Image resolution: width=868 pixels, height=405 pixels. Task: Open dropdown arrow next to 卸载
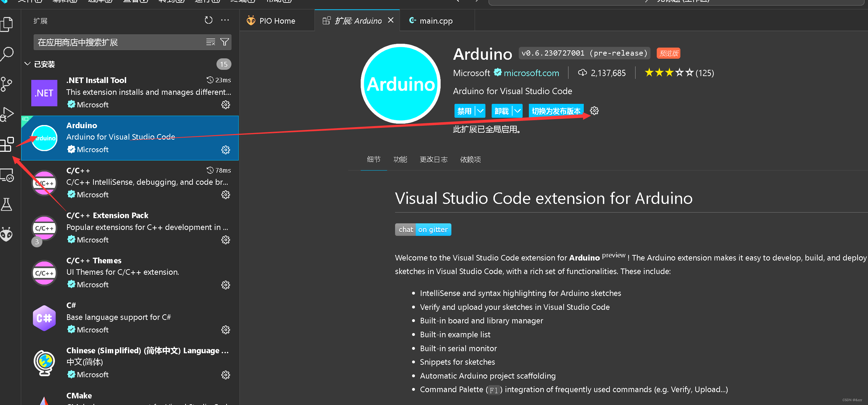pyautogui.click(x=518, y=111)
